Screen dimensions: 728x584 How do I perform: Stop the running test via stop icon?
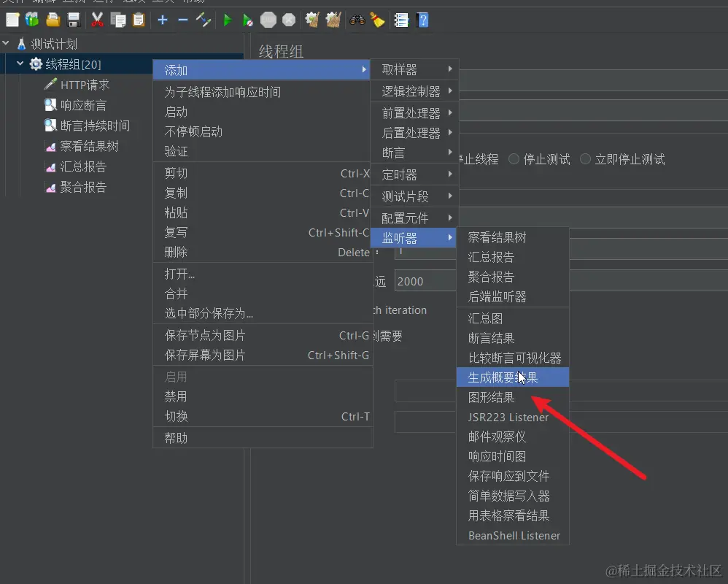(x=267, y=20)
